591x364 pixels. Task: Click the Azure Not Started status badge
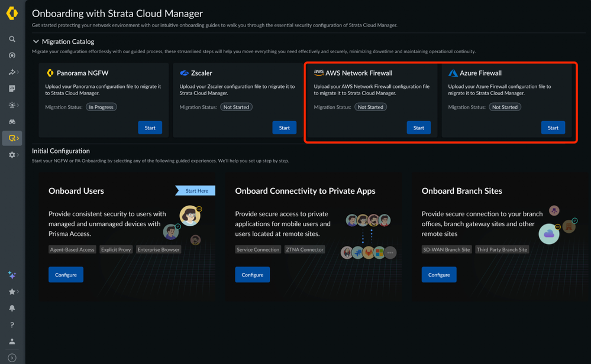pyautogui.click(x=505, y=107)
